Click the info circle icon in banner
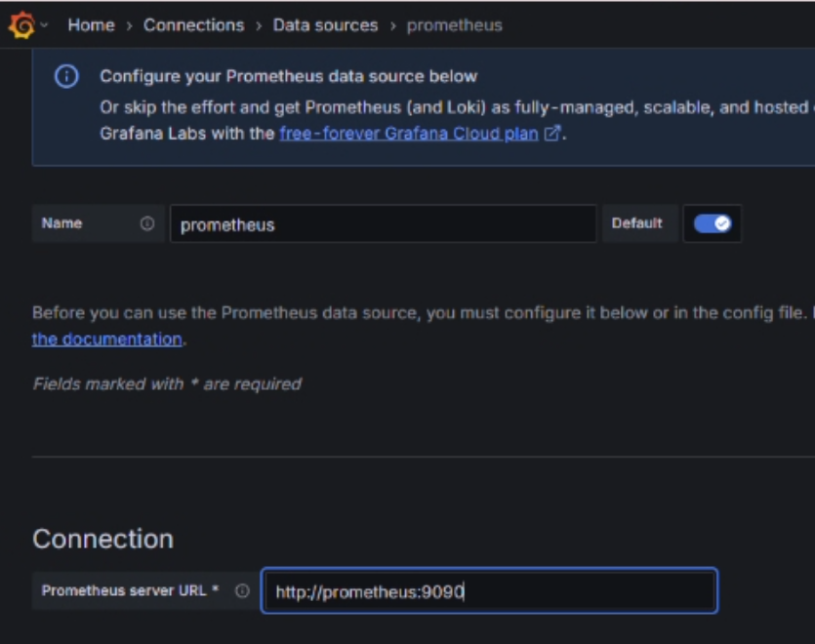This screenshot has height=644, width=815. [66, 76]
